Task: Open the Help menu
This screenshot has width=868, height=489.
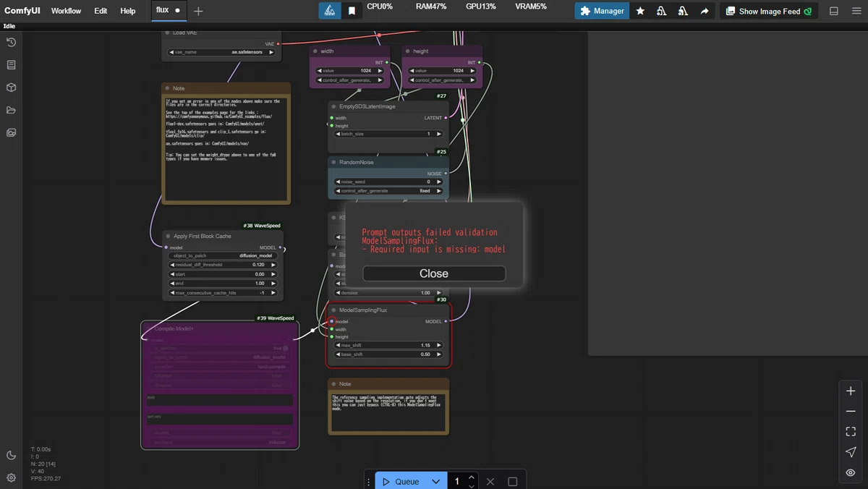Action: (127, 11)
